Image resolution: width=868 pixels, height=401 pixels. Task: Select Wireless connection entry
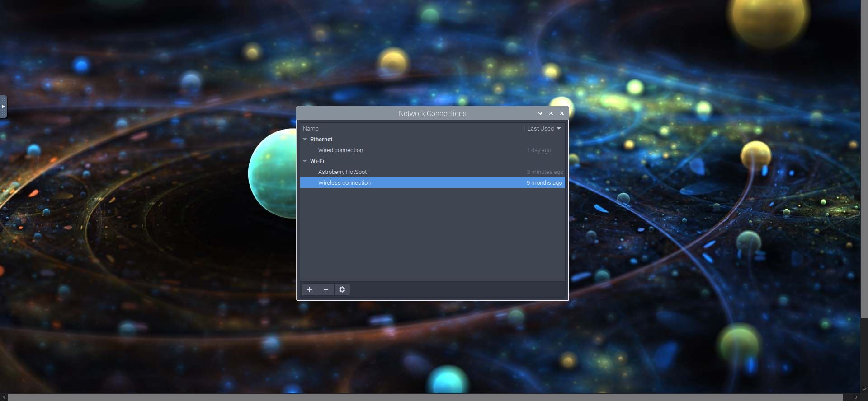pyautogui.click(x=433, y=183)
